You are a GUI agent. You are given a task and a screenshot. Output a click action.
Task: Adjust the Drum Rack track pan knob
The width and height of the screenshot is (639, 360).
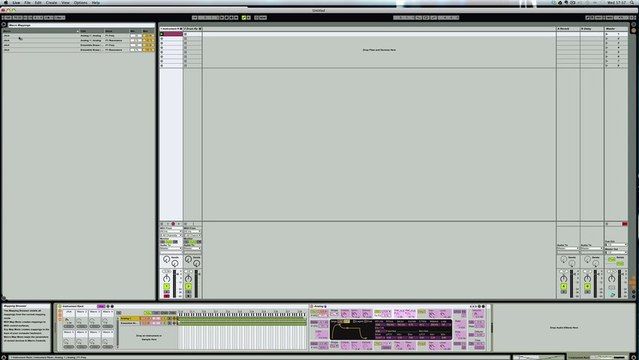point(188,279)
